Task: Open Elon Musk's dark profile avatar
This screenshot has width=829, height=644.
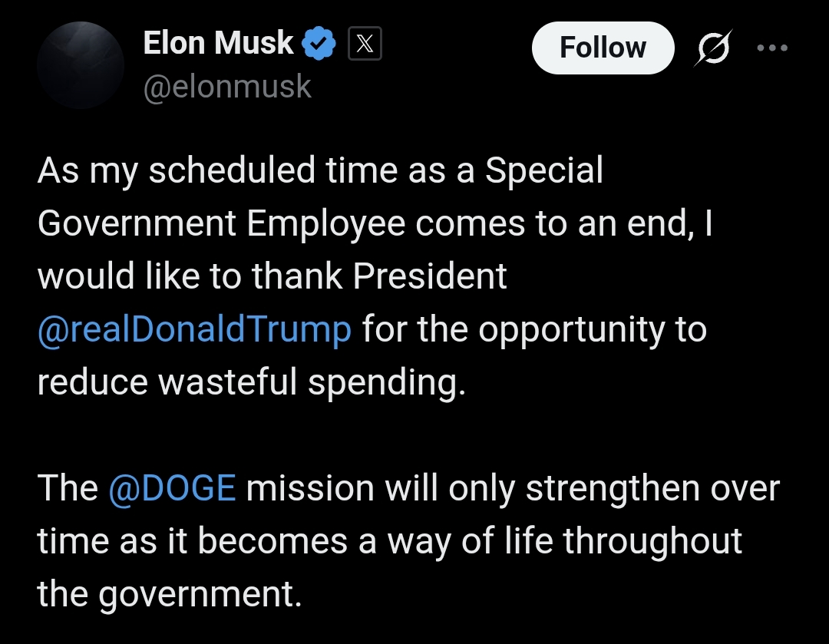Action: (81, 65)
